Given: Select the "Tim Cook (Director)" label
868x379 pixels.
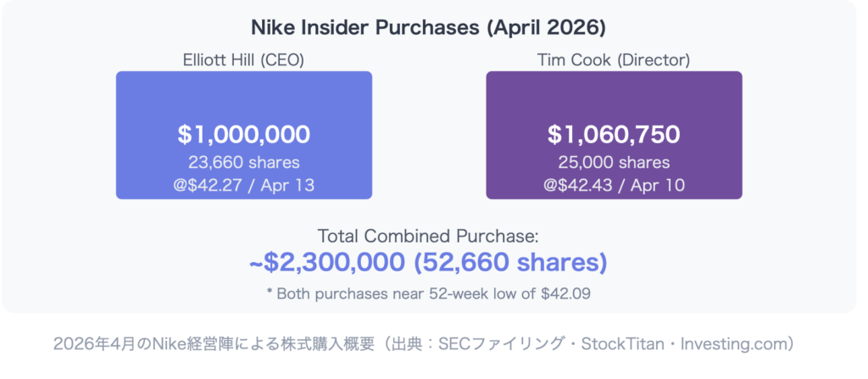Looking at the screenshot, I should pyautogui.click(x=614, y=59).
